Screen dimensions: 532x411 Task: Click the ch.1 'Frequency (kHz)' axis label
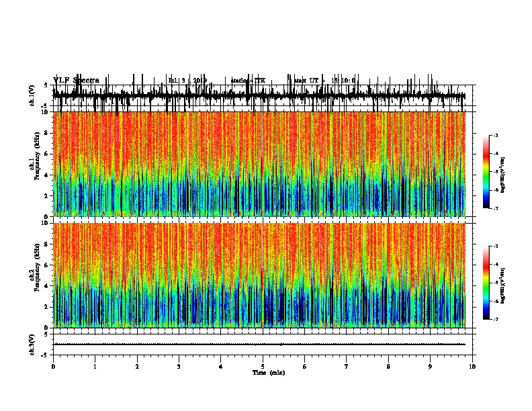[37, 156]
